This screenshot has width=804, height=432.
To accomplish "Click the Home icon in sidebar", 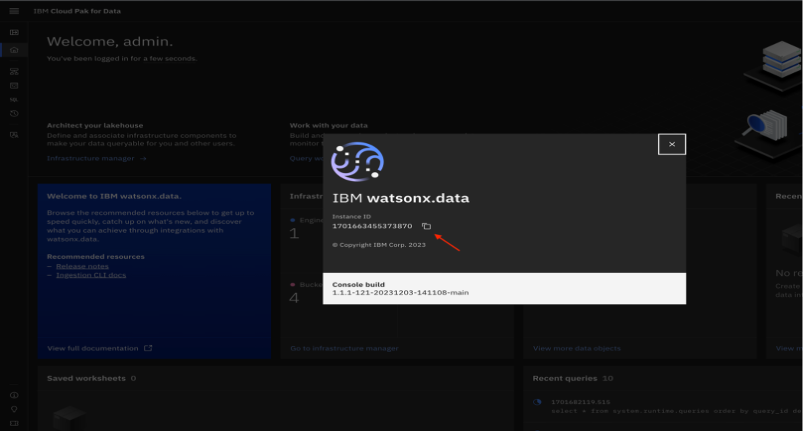I will tap(14, 49).
